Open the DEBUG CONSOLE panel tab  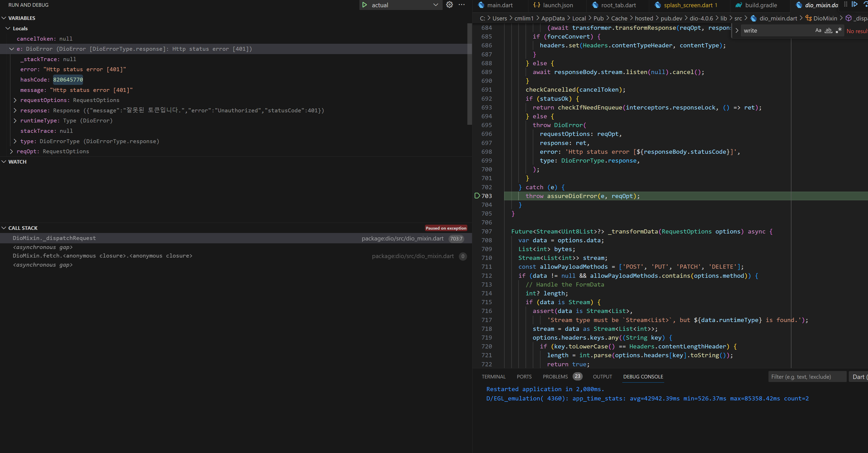coord(643,376)
